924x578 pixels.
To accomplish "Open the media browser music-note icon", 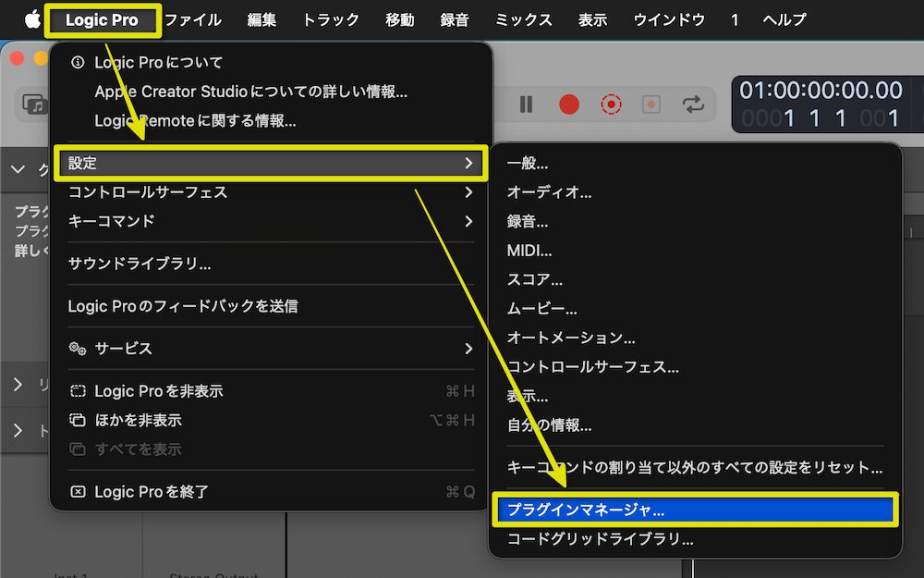I will tap(35, 105).
